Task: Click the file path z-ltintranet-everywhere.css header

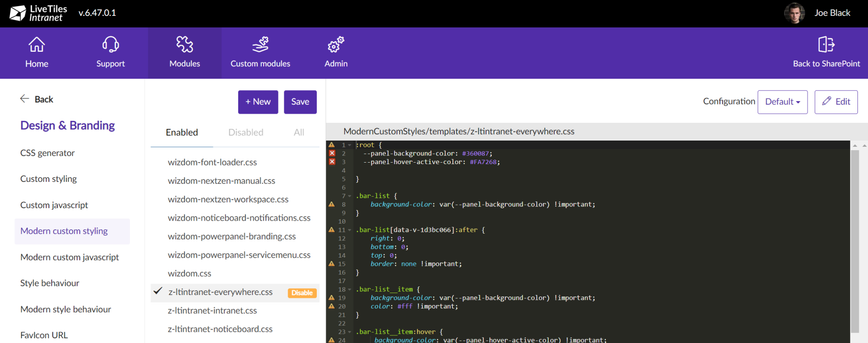Action: click(459, 131)
